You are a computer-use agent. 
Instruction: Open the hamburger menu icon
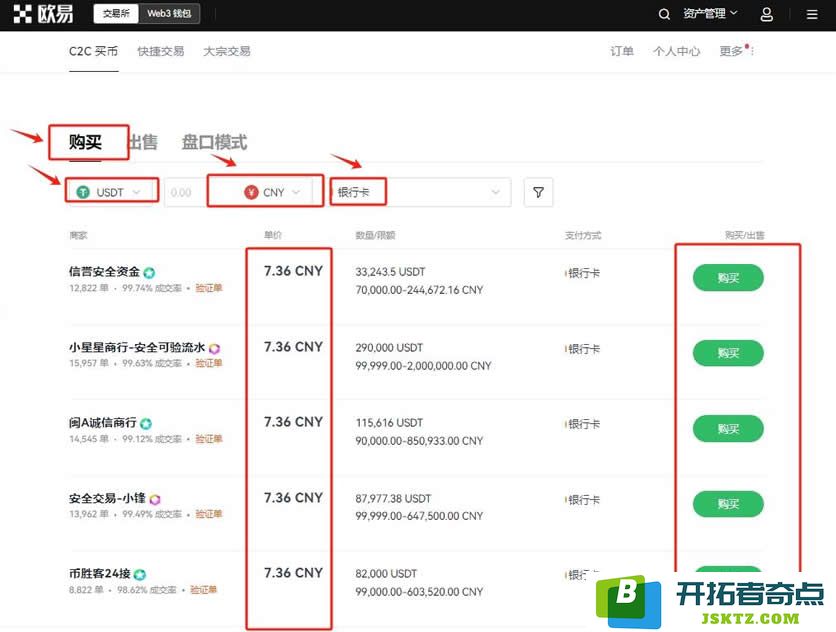coord(812,14)
